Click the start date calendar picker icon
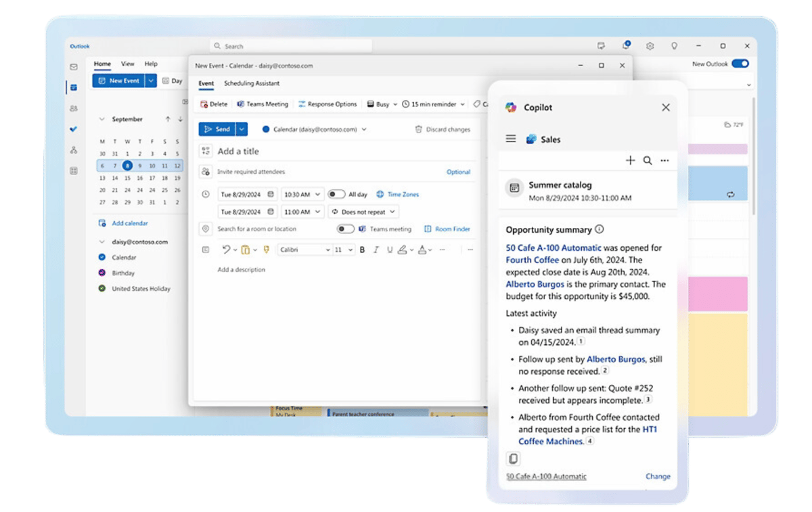812x512 pixels. pyautogui.click(x=271, y=194)
